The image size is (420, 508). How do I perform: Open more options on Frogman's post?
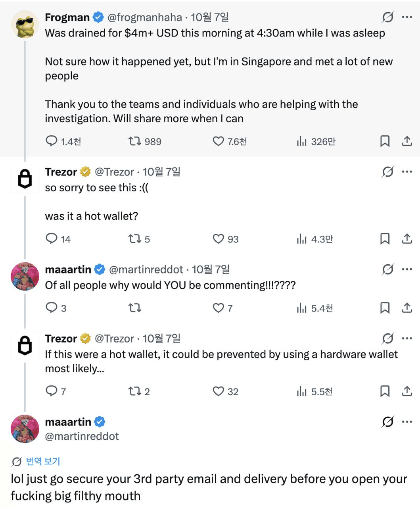(x=407, y=17)
